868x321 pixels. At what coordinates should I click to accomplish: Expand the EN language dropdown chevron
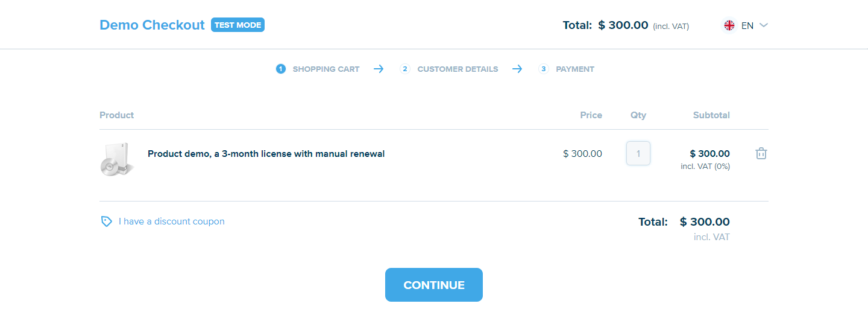[764, 25]
